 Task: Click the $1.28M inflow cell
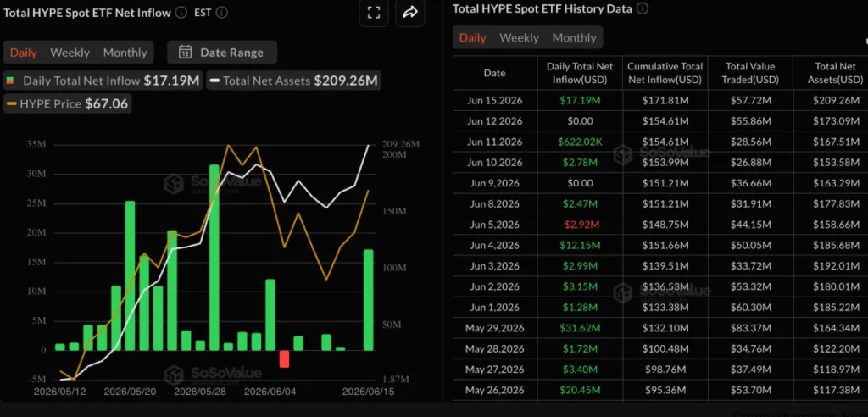580,308
